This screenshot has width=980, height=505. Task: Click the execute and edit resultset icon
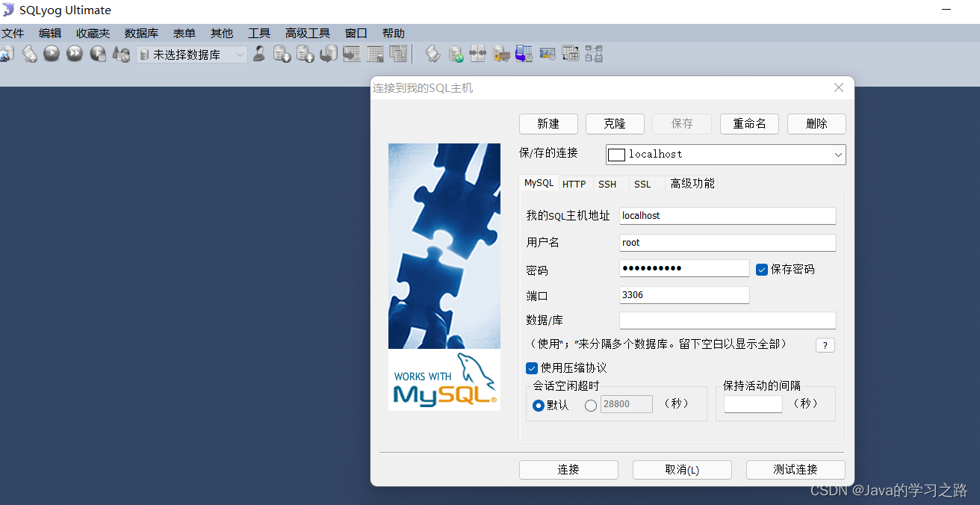(98, 54)
